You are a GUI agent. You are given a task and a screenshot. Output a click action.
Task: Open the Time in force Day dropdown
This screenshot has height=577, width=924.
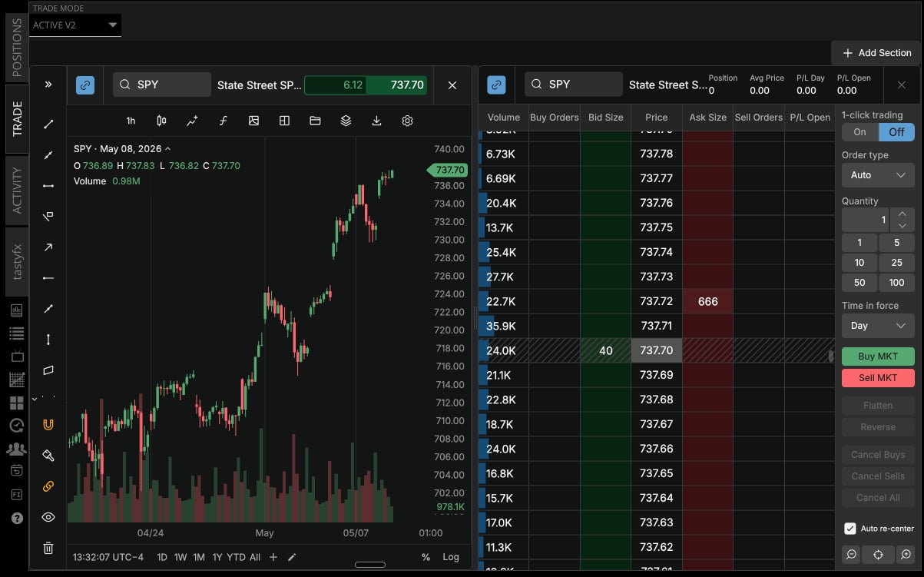pos(878,326)
